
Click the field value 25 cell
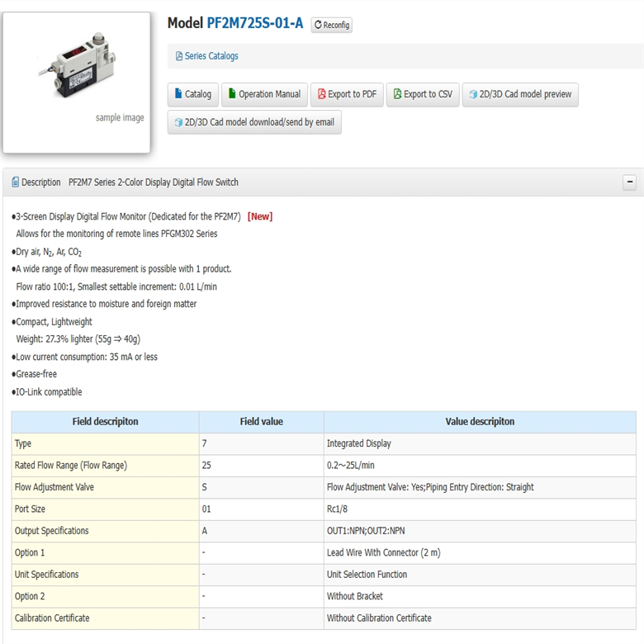262,466
